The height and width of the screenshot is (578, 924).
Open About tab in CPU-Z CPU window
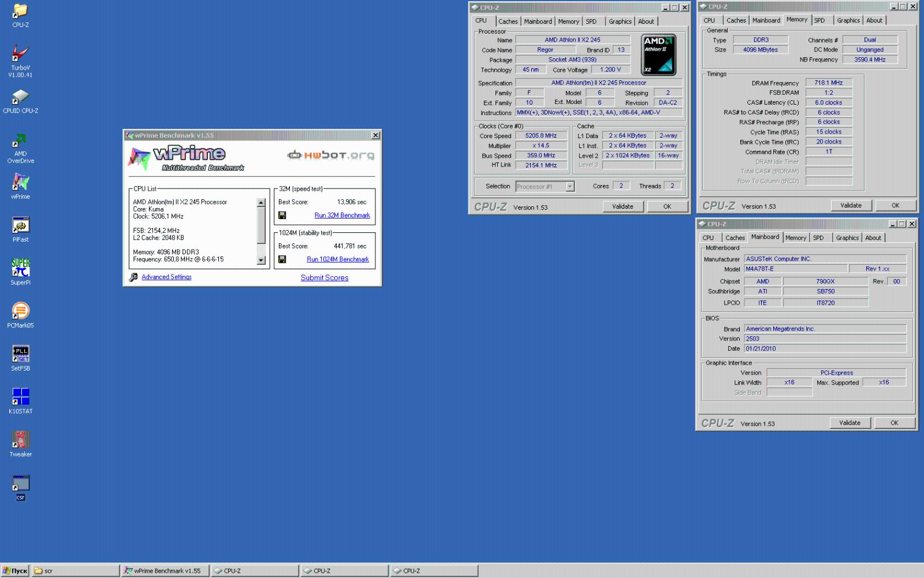pos(646,21)
